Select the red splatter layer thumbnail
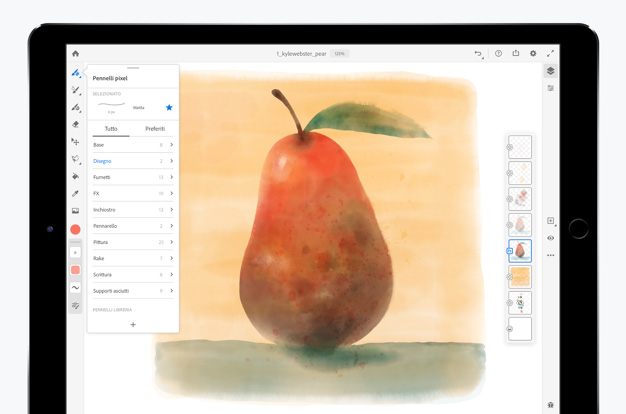Image resolution: width=626 pixels, height=414 pixels. pos(520,199)
